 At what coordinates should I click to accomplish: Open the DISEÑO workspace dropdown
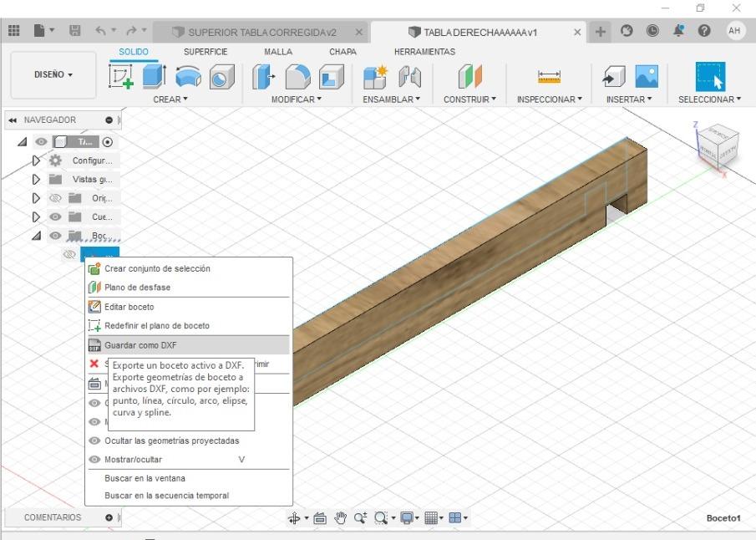tap(53, 74)
